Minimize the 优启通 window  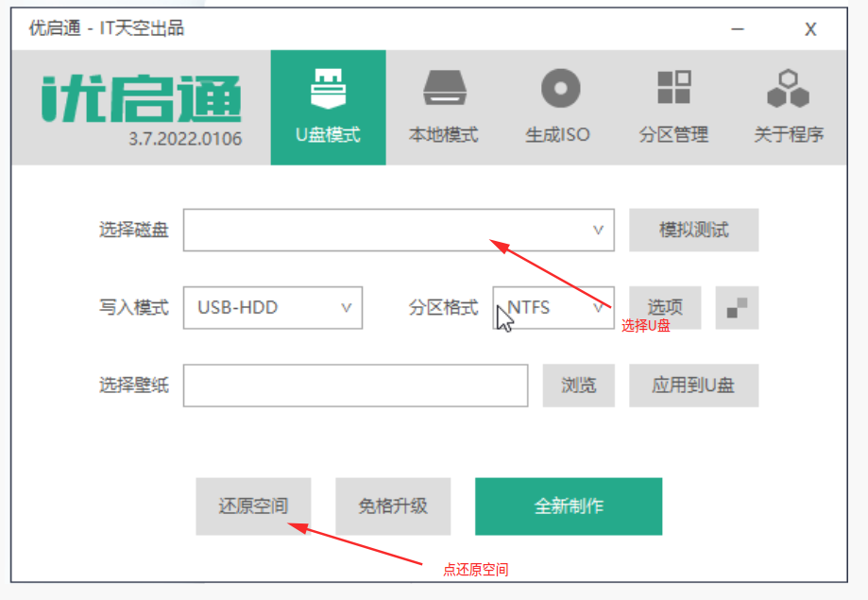tap(738, 28)
